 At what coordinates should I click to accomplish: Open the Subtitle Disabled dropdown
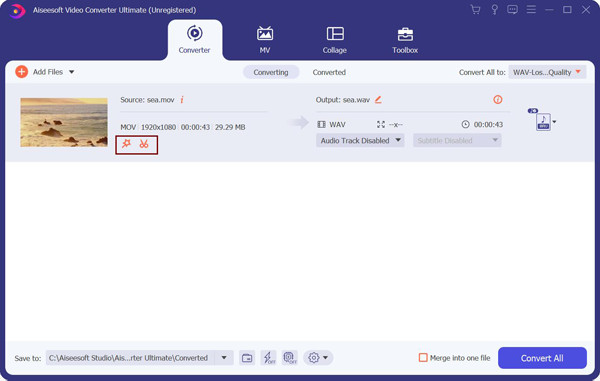(x=457, y=140)
